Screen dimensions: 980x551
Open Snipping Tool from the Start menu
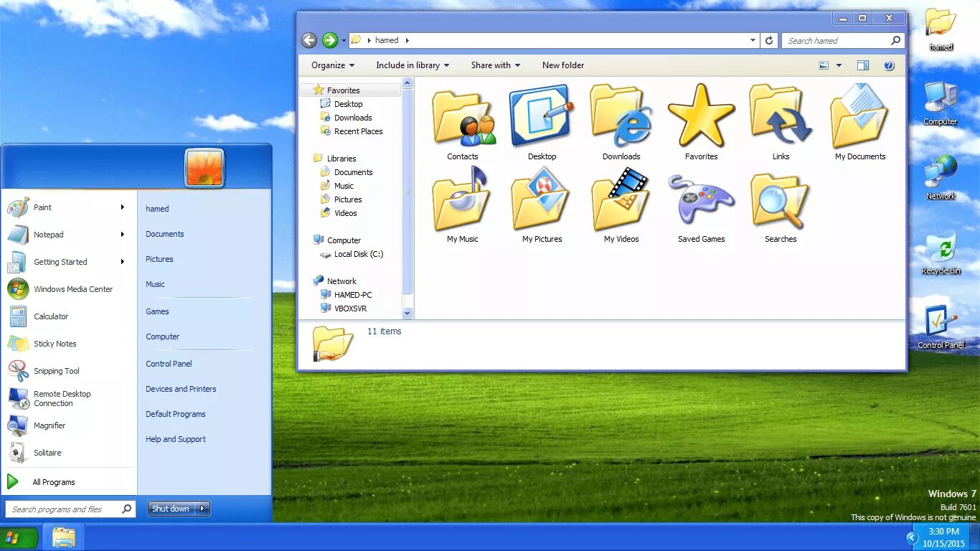tap(56, 370)
